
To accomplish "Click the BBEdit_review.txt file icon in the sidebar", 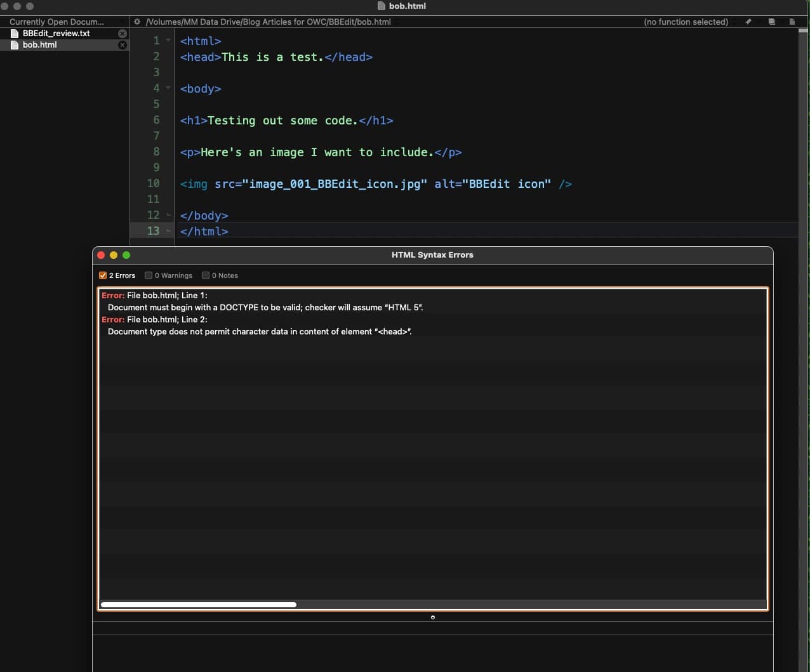I will point(15,34).
